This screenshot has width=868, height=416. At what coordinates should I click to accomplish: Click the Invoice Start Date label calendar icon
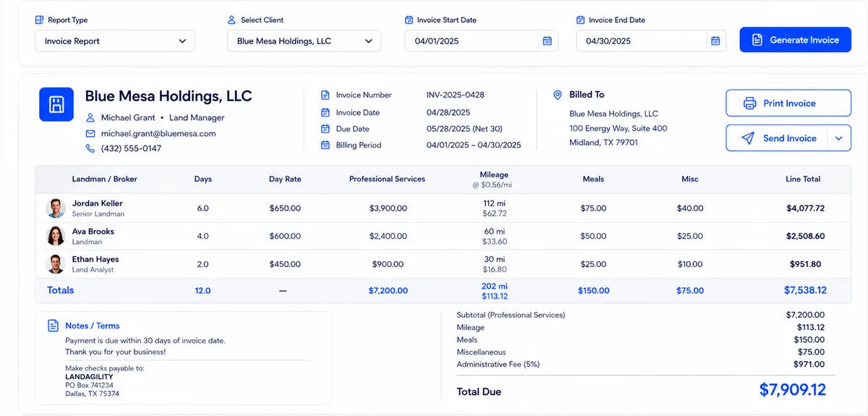point(409,20)
